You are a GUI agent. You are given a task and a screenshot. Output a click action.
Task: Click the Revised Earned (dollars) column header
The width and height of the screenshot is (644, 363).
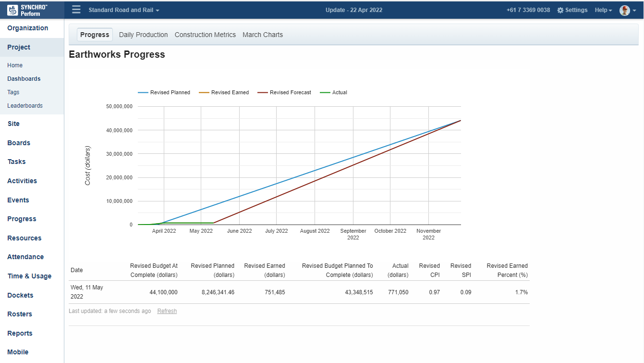click(x=265, y=270)
